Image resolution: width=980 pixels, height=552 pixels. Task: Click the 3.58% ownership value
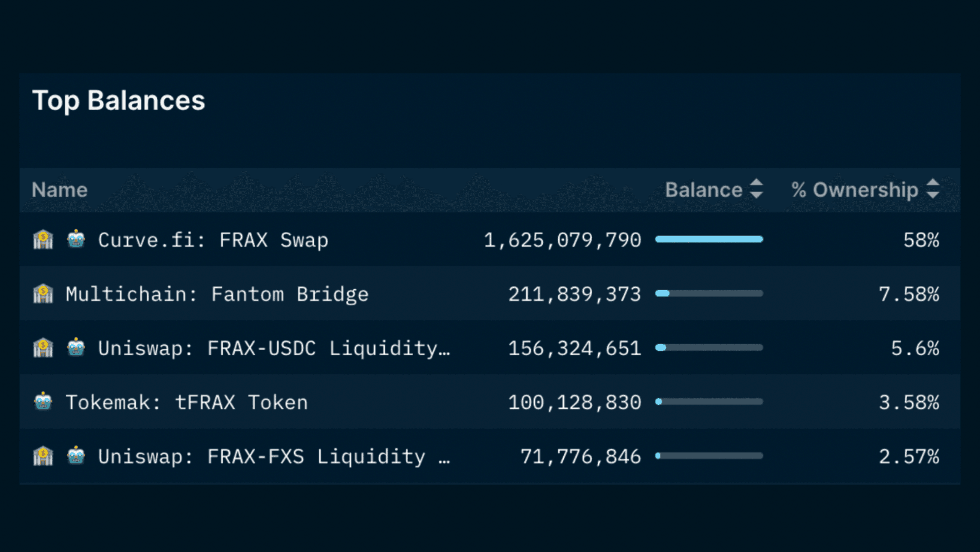tap(909, 403)
